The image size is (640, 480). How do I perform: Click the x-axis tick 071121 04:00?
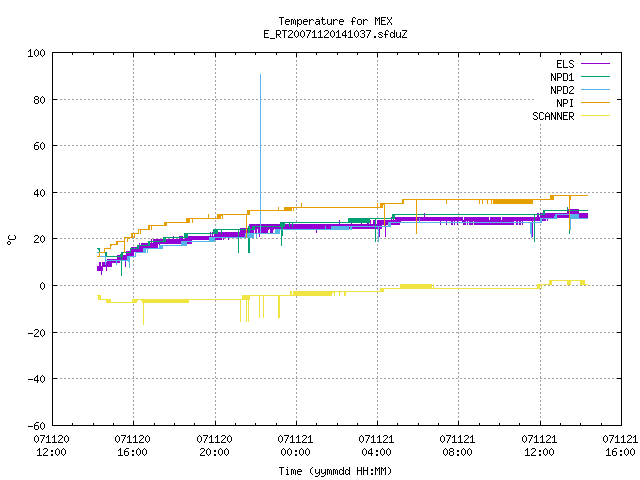[x=376, y=446]
